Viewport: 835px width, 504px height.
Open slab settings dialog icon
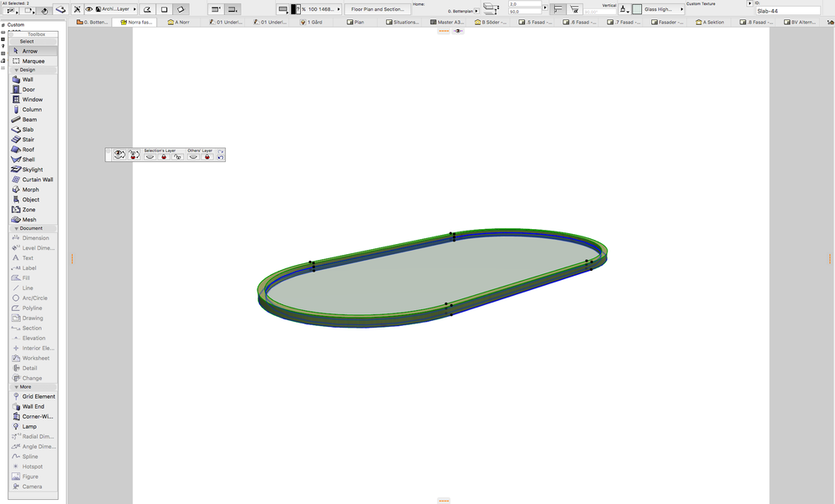point(61,9)
